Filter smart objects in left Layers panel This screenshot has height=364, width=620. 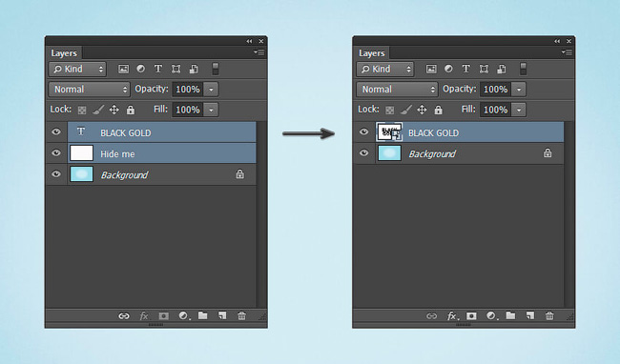coord(194,70)
